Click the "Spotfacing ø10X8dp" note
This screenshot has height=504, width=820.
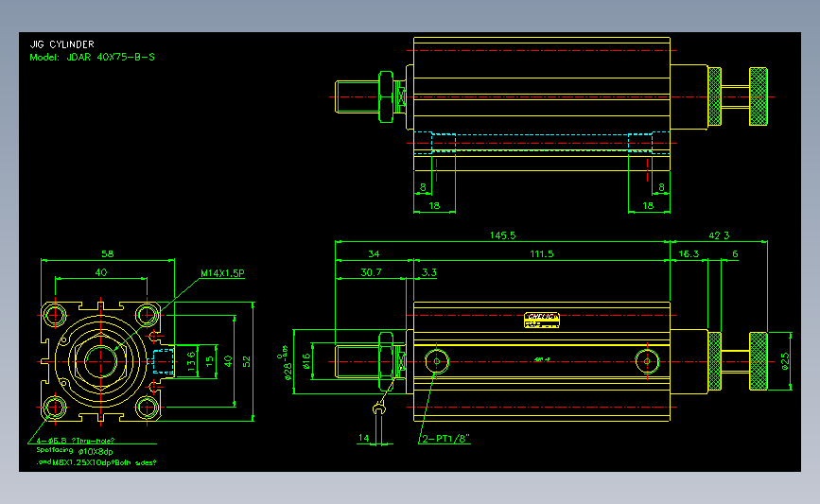(x=75, y=451)
